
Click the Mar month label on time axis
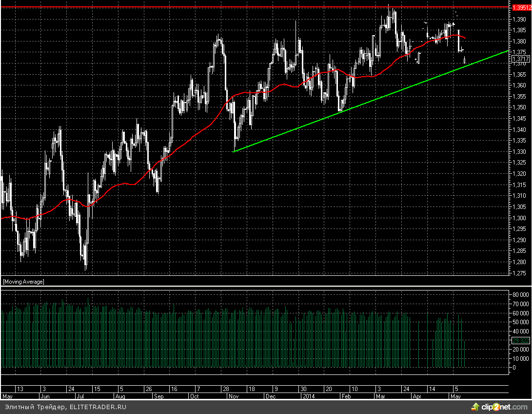pyautogui.click(x=381, y=397)
